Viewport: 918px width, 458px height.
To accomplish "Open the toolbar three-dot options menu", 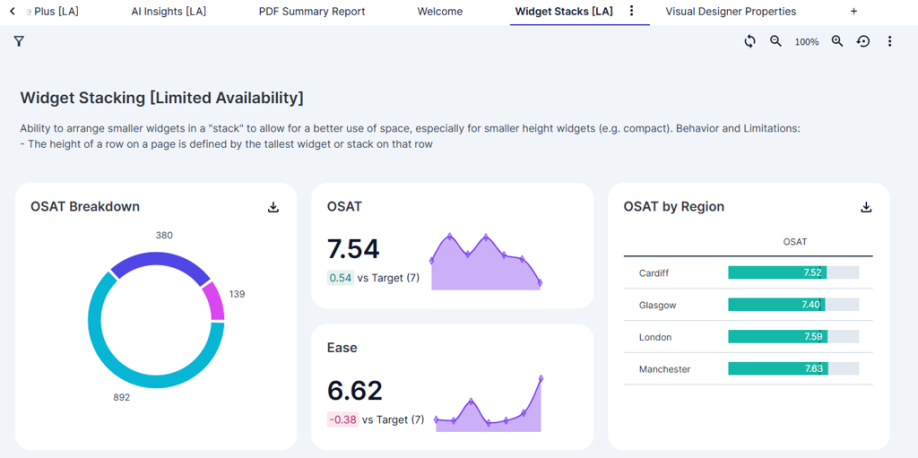I will point(890,42).
